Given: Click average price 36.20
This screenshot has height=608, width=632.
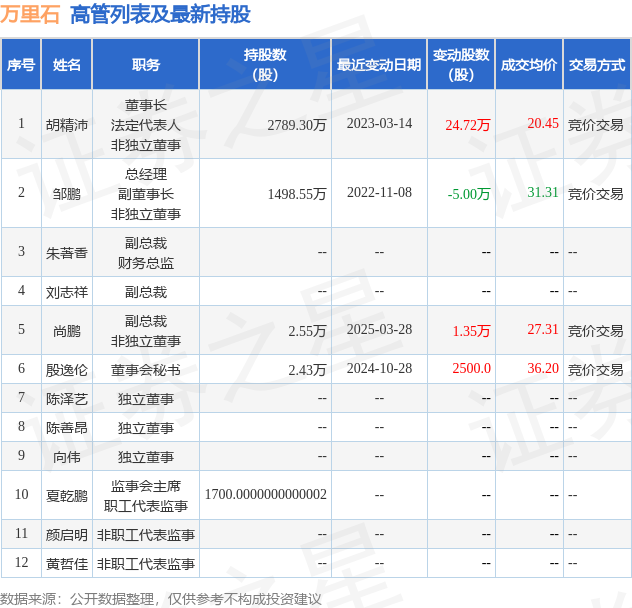Looking at the screenshot, I should (x=543, y=368).
